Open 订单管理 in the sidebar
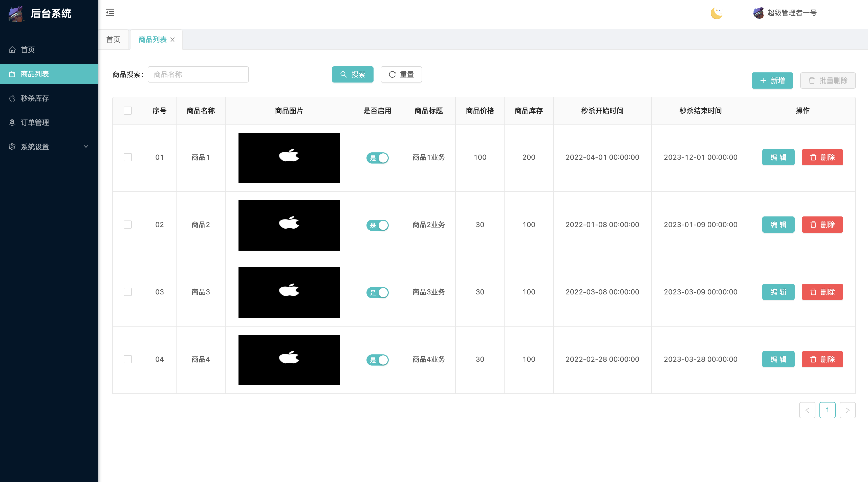The image size is (868, 482). pos(49,123)
